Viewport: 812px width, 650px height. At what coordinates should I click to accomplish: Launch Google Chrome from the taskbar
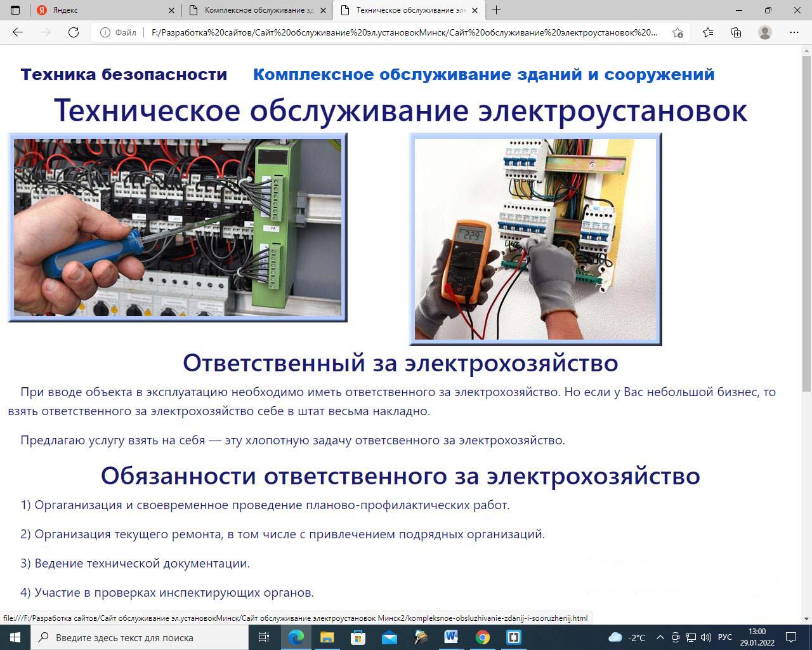coord(483,637)
